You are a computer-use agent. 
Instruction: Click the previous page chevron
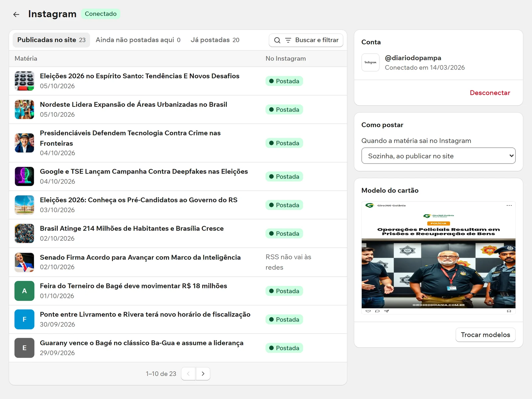(x=188, y=374)
